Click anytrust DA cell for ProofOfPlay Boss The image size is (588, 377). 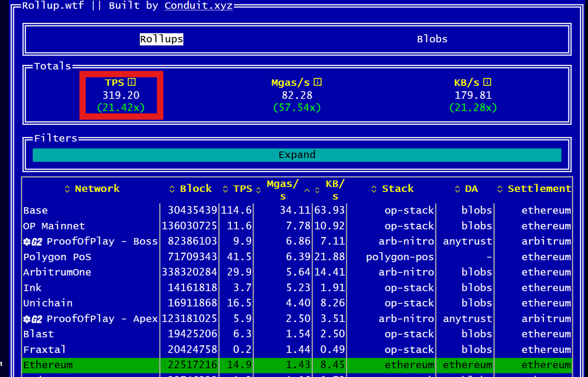click(x=467, y=242)
